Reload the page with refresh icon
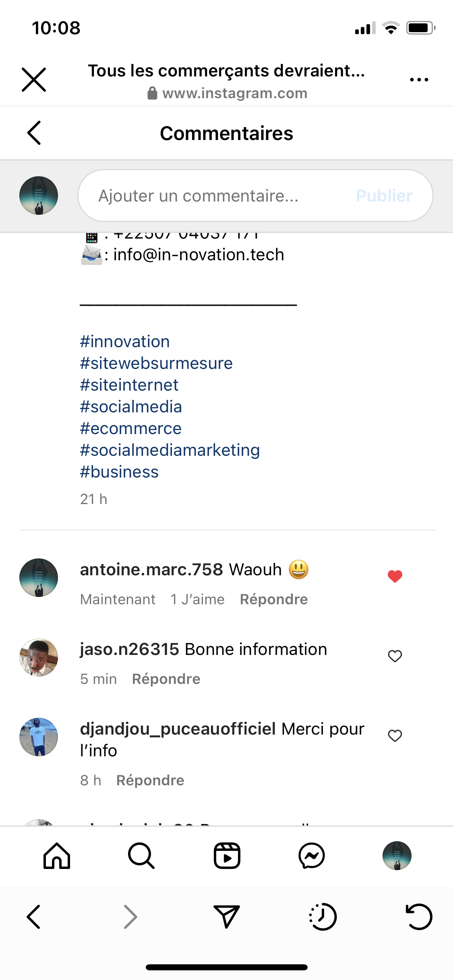 [x=419, y=916]
